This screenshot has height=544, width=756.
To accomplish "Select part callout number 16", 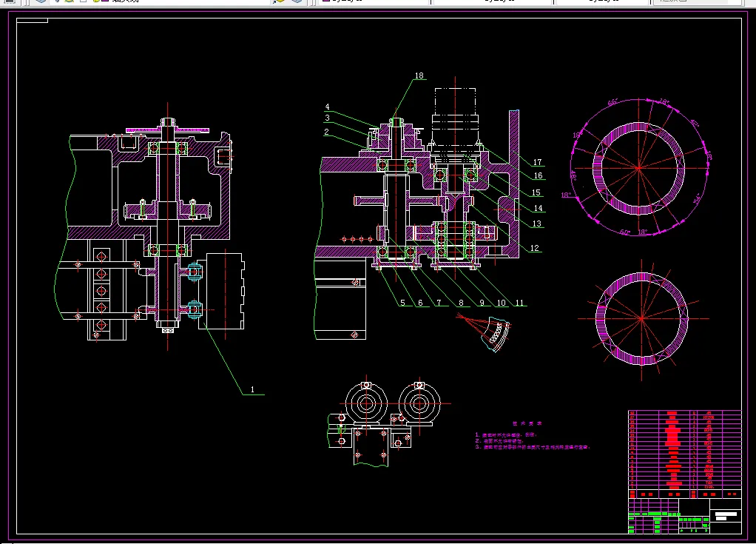I will (538, 175).
